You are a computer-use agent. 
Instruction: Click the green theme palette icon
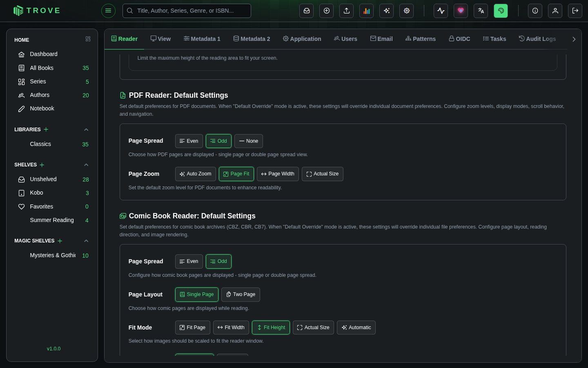coord(501,11)
